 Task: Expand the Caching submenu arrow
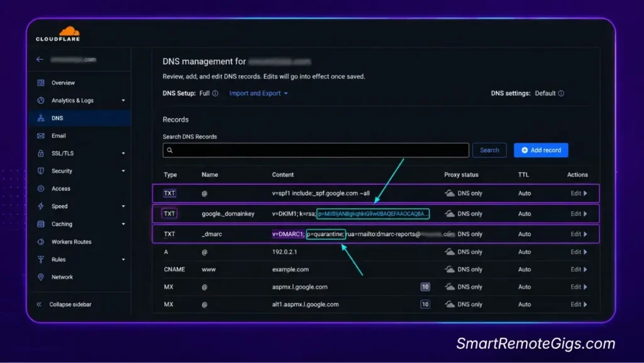coord(123,224)
